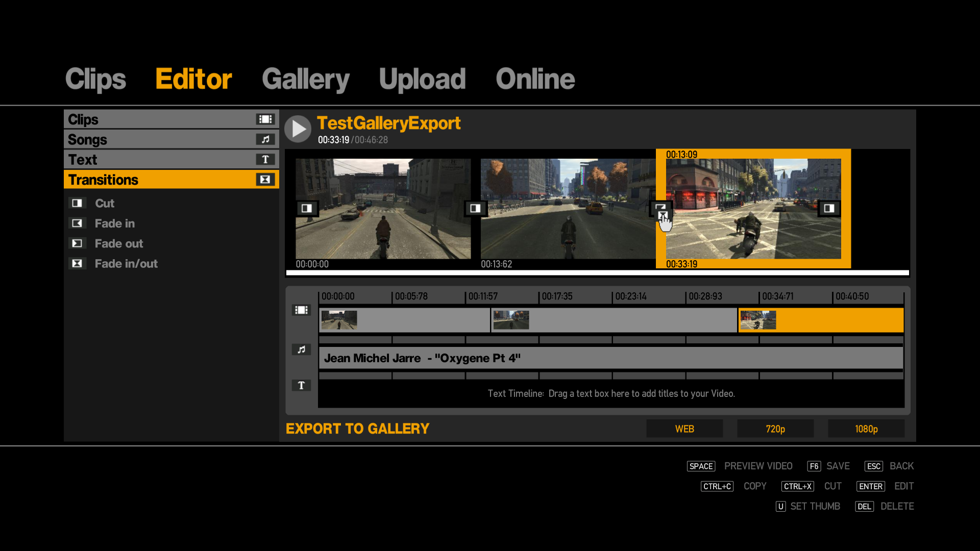Click the Transitions panel icon
The image size is (980, 551).
pyautogui.click(x=265, y=179)
